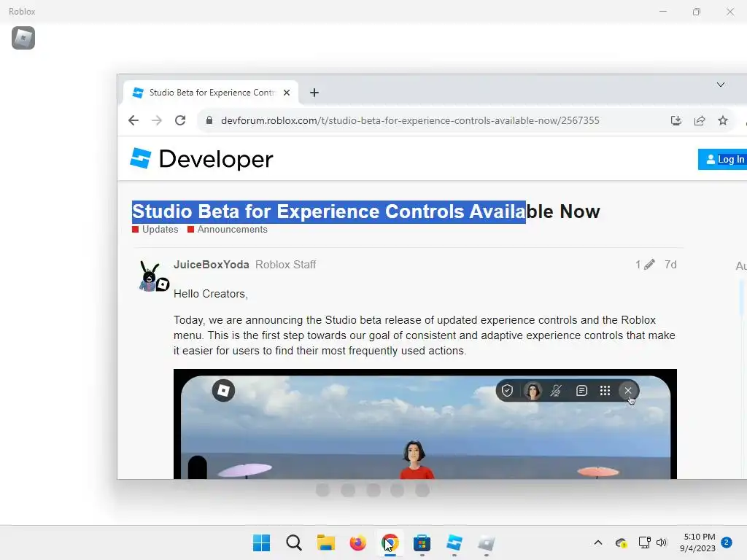Reload the devforum page
747x560 pixels.
click(180, 120)
